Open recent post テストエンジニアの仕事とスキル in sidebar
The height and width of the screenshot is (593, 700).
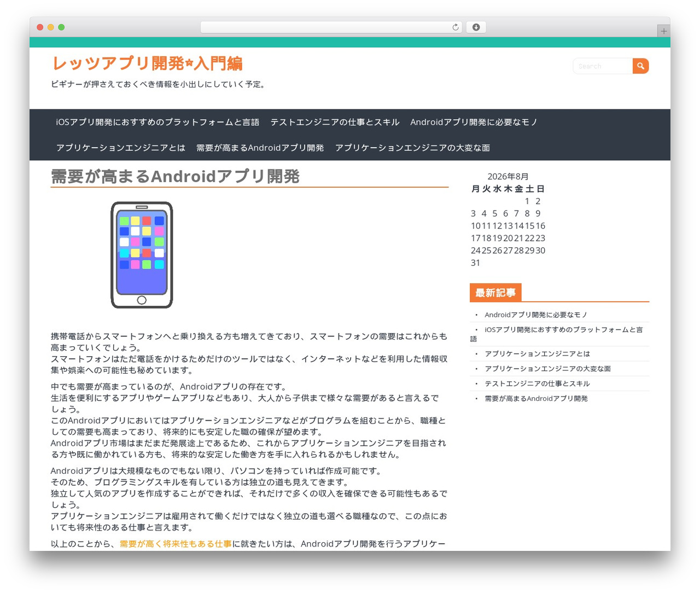(x=537, y=383)
